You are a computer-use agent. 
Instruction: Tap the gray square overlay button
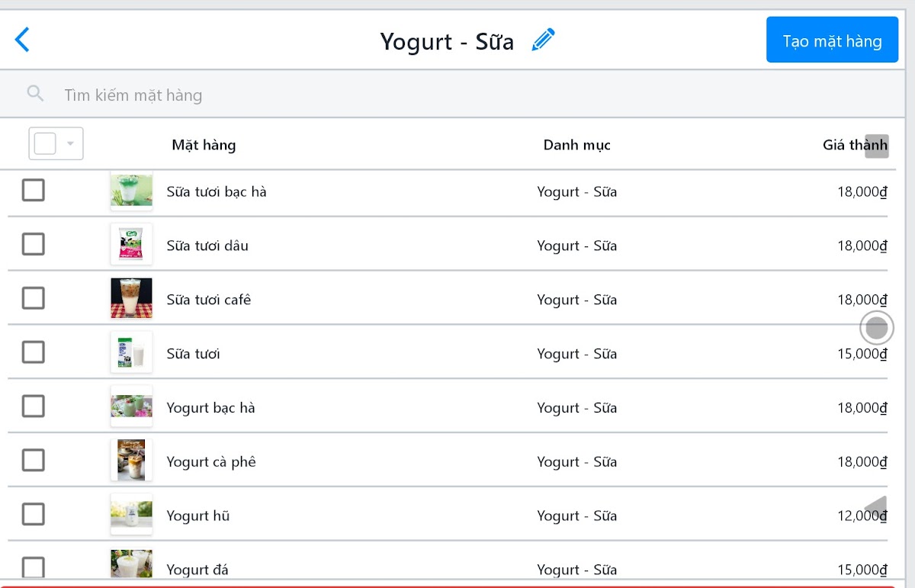877,146
